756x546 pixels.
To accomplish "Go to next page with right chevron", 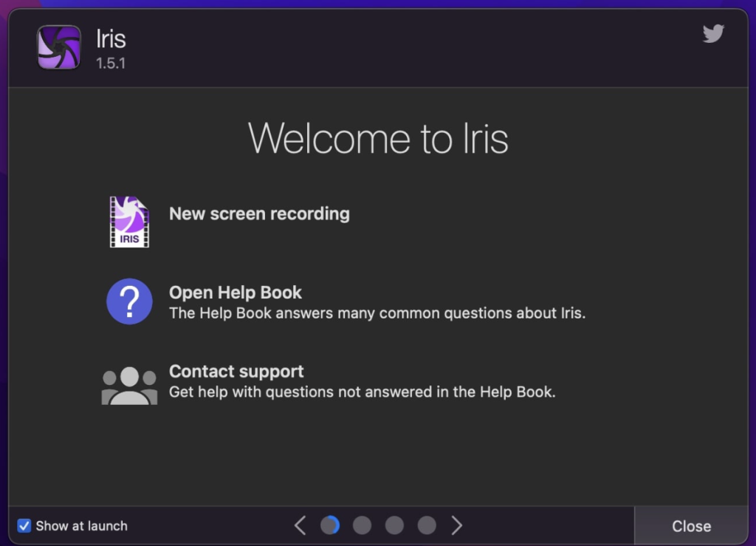I will coord(456,525).
